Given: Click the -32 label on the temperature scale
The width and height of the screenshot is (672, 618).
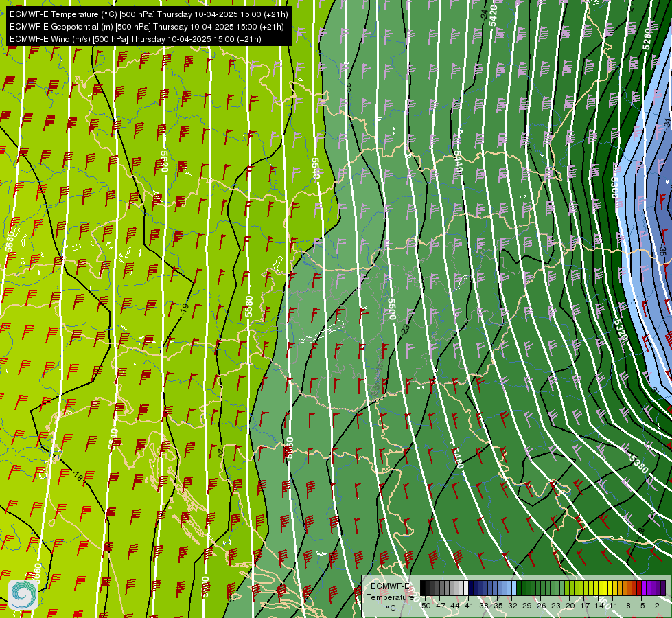Looking at the screenshot, I should tap(511, 606).
